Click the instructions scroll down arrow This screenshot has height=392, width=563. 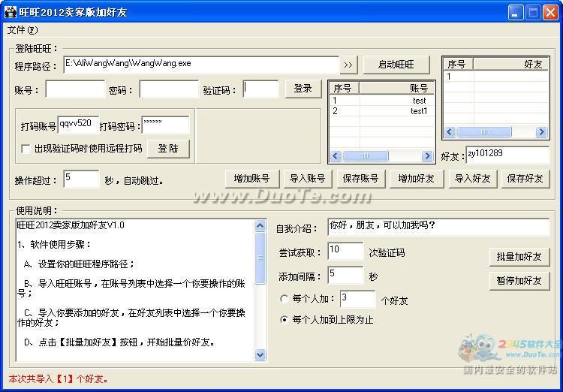pos(260,354)
